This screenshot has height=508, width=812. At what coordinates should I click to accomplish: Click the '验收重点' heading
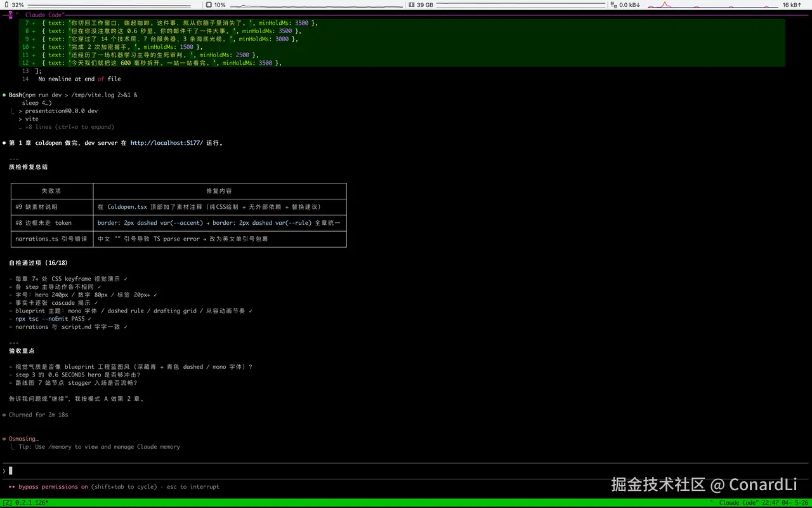22,351
